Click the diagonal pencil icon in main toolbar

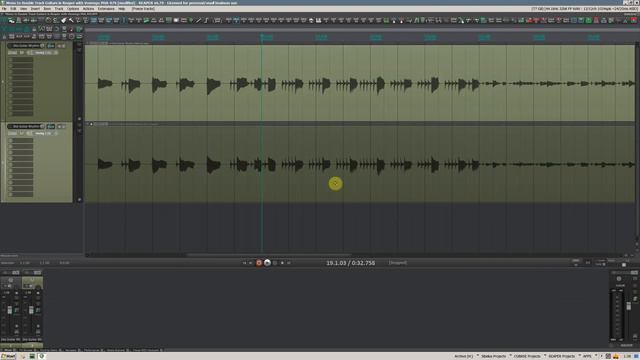point(199,20)
